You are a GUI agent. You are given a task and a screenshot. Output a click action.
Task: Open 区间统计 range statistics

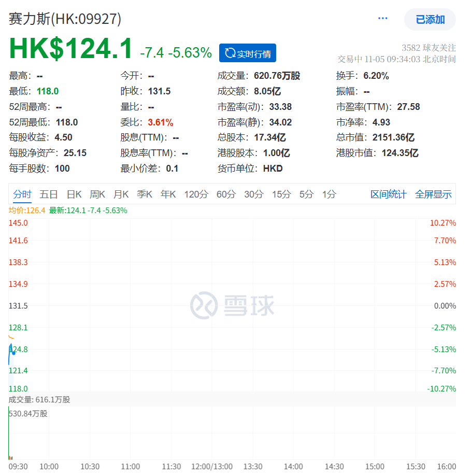tap(389, 194)
